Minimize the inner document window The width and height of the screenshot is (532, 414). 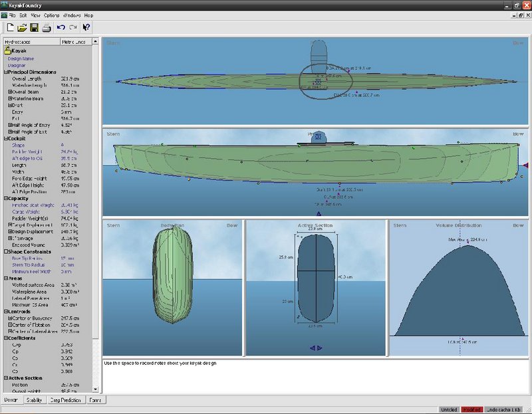[x=514, y=15]
